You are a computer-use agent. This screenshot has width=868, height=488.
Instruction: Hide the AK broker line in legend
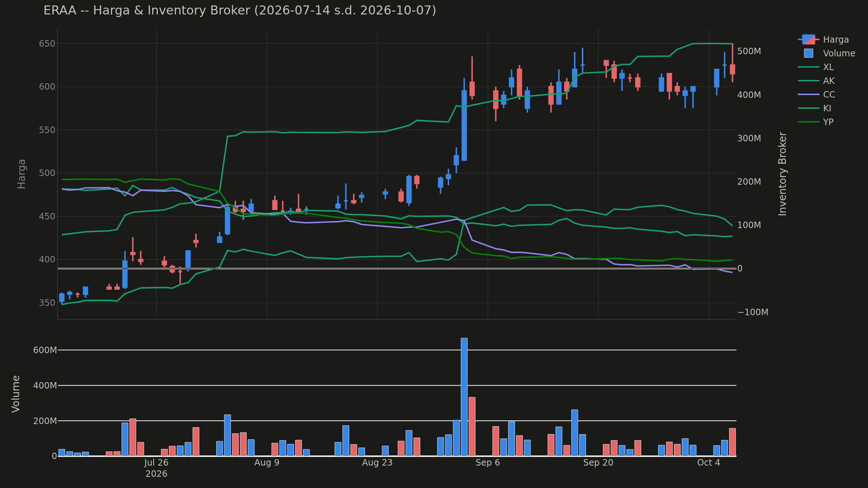(816, 81)
